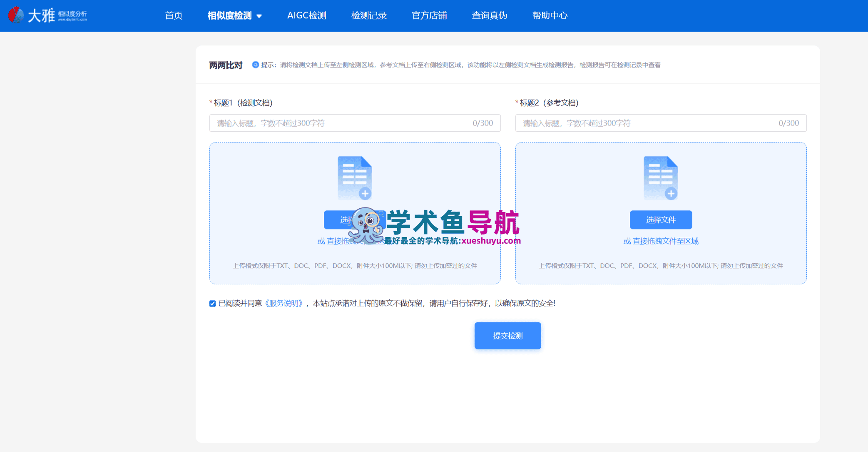This screenshot has width=868, height=452.
Task: Open the 相似度检测 menu
Action: [x=230, y=15]
